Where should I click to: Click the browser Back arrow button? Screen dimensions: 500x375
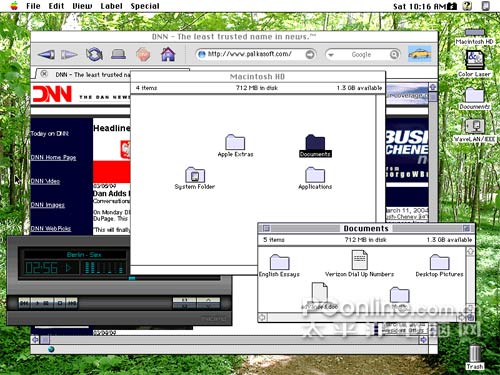click(46, 54)
